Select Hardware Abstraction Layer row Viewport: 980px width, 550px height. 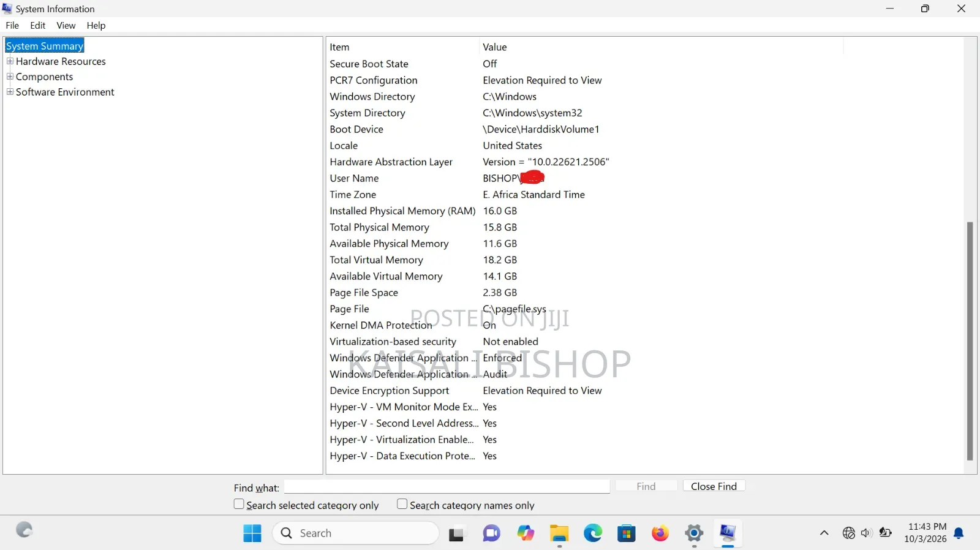pos(585,162)
